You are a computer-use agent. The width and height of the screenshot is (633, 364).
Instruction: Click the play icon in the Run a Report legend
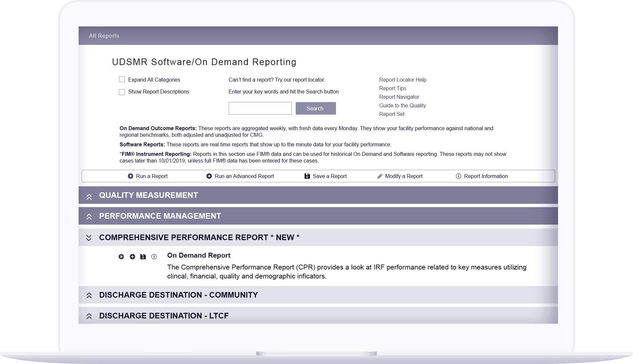click(x=130, y=176)
